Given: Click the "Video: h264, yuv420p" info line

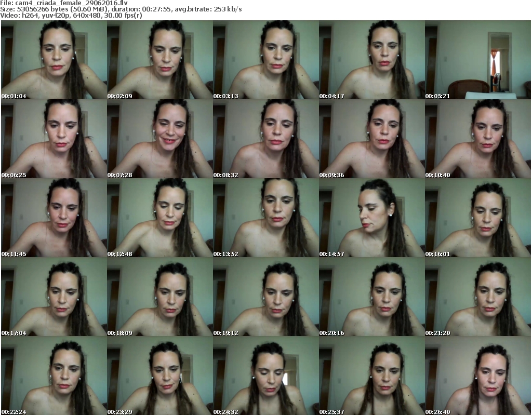Looking at the screenshot, I should (71, 16).
